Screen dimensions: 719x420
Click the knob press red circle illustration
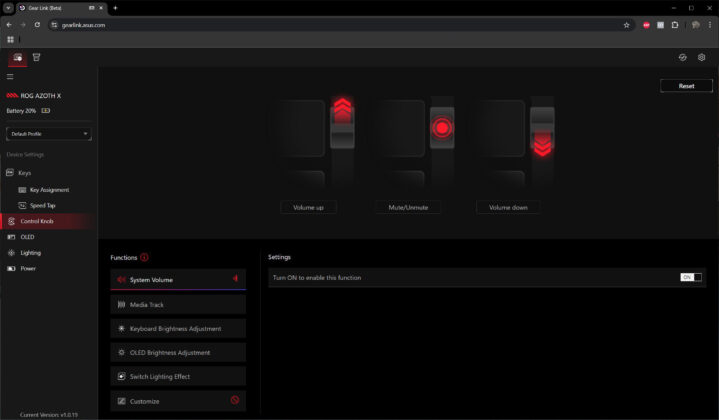click(x=442, y=127)
